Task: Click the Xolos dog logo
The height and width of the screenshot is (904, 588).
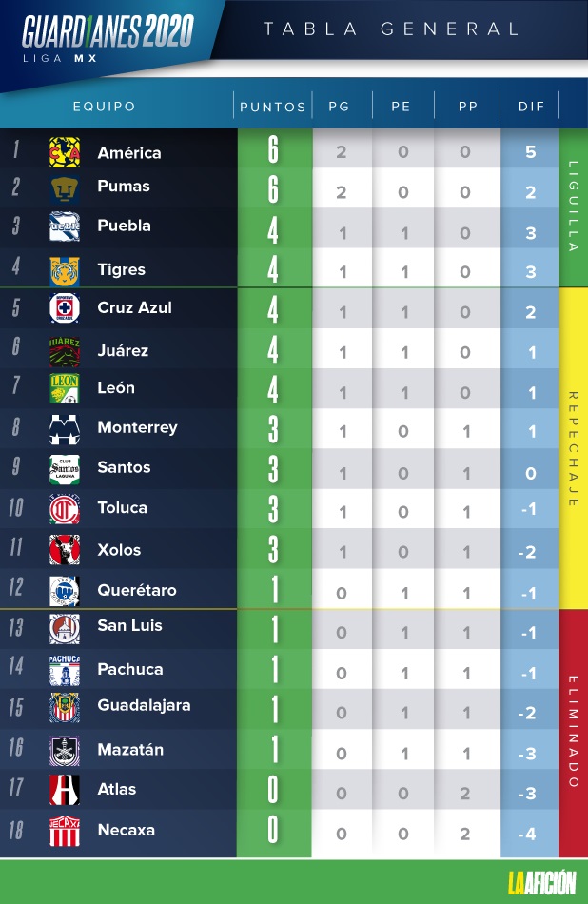Action: [x=65, y=549]
